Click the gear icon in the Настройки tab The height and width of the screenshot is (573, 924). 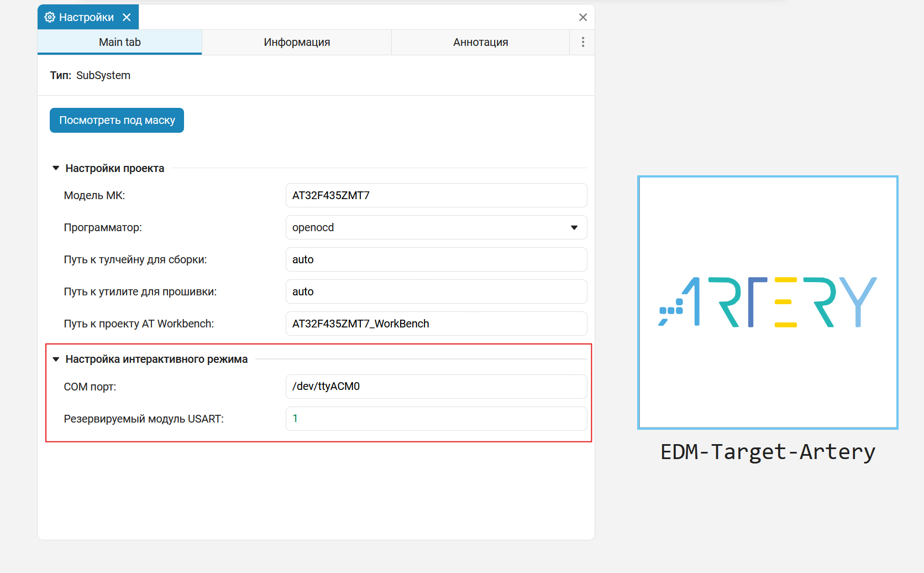click(x=50, y=17)
